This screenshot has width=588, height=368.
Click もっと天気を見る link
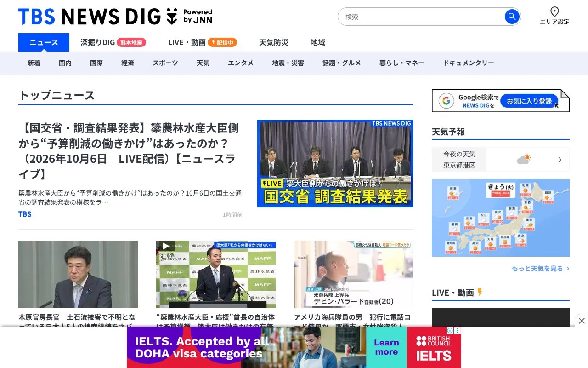coord(541,269)
